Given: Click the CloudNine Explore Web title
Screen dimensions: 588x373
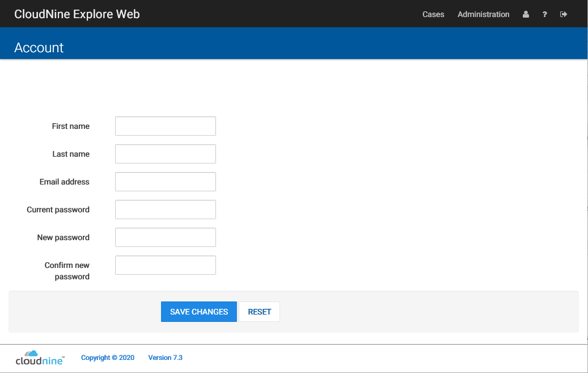Looking at the screenshot, I should coord(77,14).
